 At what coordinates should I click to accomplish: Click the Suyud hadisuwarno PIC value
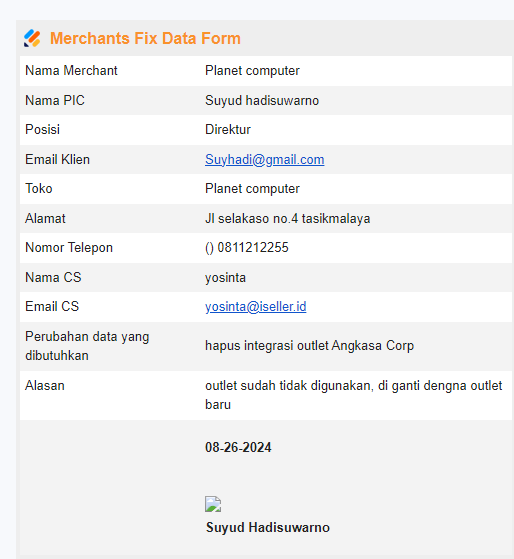coord(262,101)
